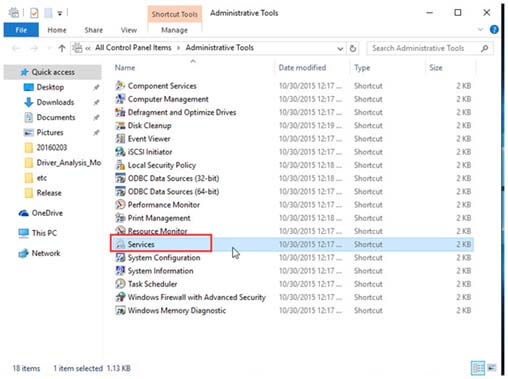
Task: Open the address bar history dropdown
Action: pos(340,49)
